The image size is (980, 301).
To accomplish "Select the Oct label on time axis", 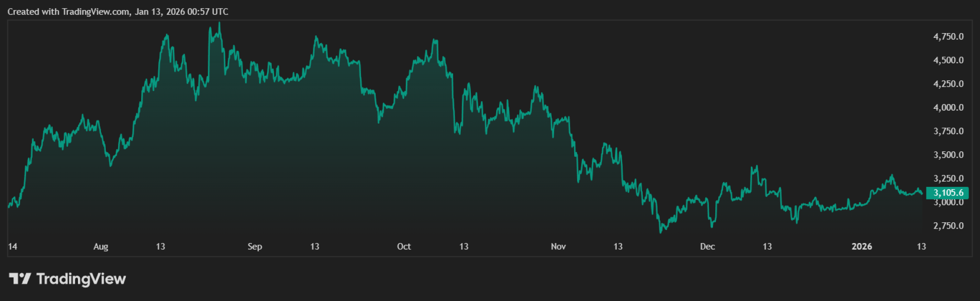I will (404, 246).
